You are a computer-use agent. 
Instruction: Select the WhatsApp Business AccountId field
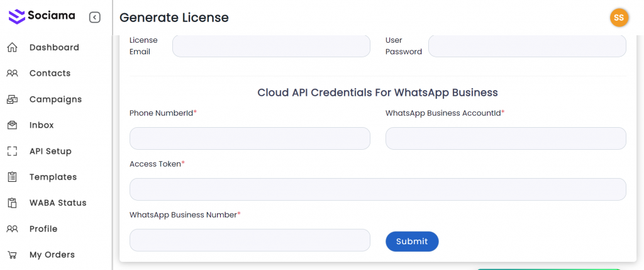[x=506, y=138]
